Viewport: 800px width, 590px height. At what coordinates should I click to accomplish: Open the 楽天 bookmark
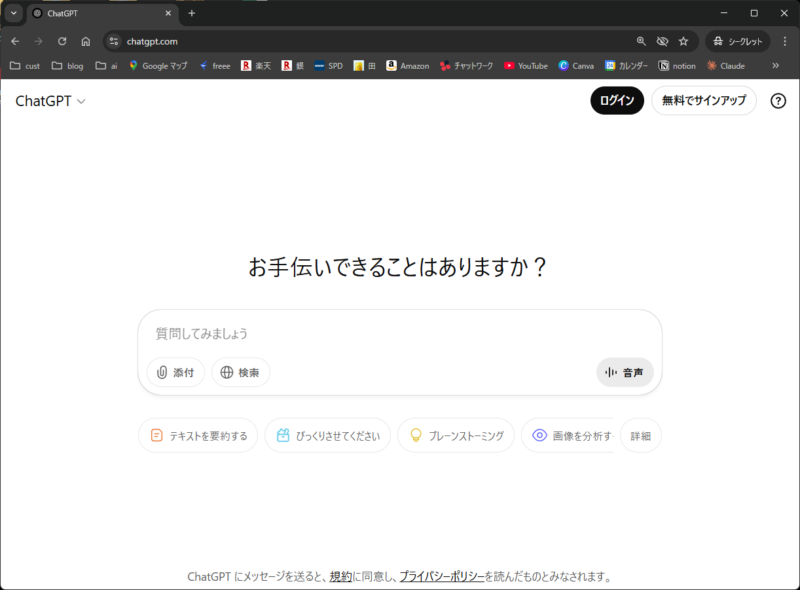[x=256, y=66]
